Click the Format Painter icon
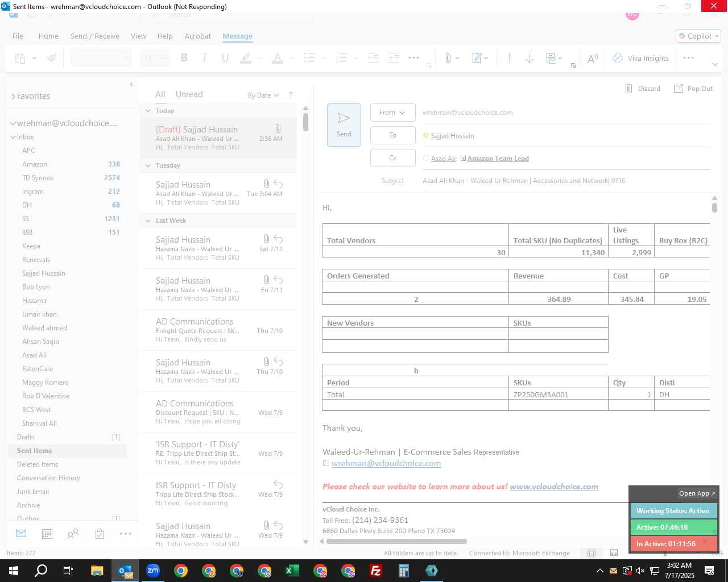 tap(52, 58)
